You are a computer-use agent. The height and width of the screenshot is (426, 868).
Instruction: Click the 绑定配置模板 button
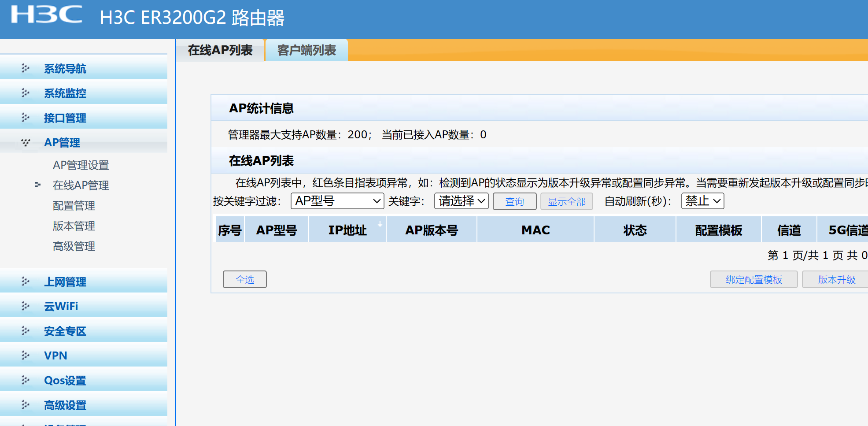(754, 279)
